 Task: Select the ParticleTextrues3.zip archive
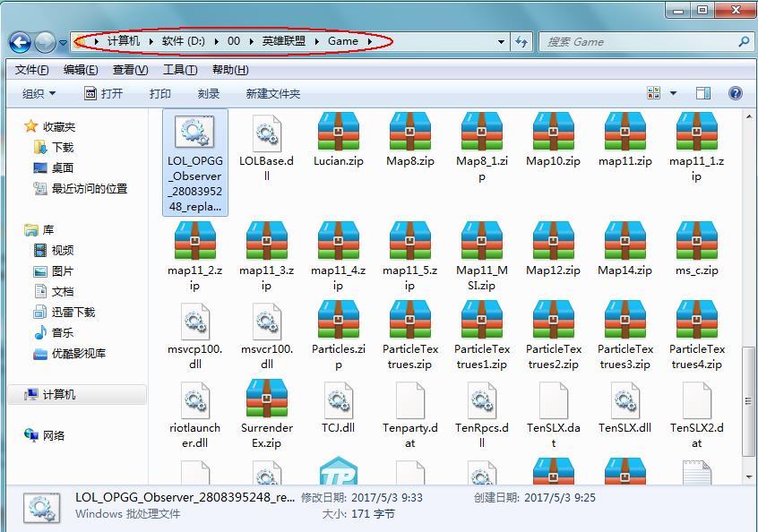[x=625, y=336]
